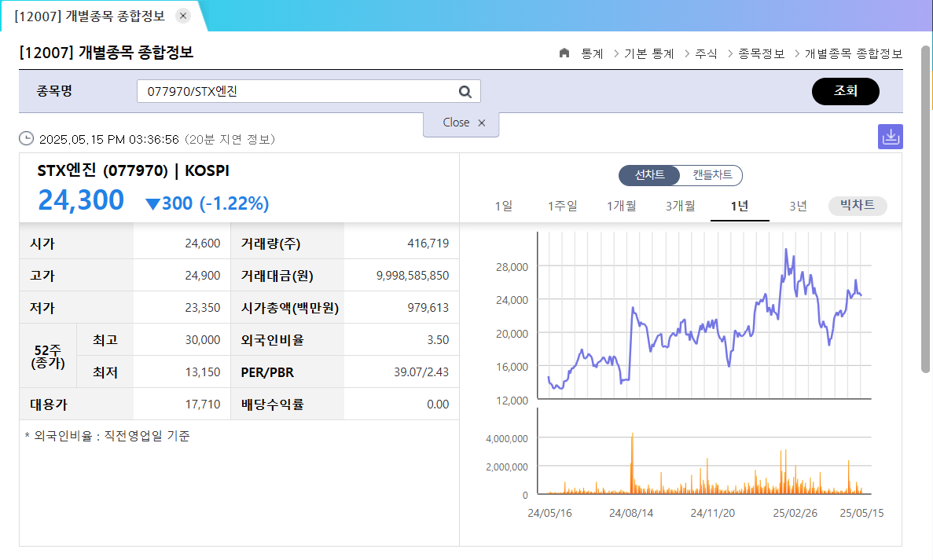The height and width of the screenshot is (560, 933).
Task: Click the 거래대금(원) row label
Action: (277, 276)
